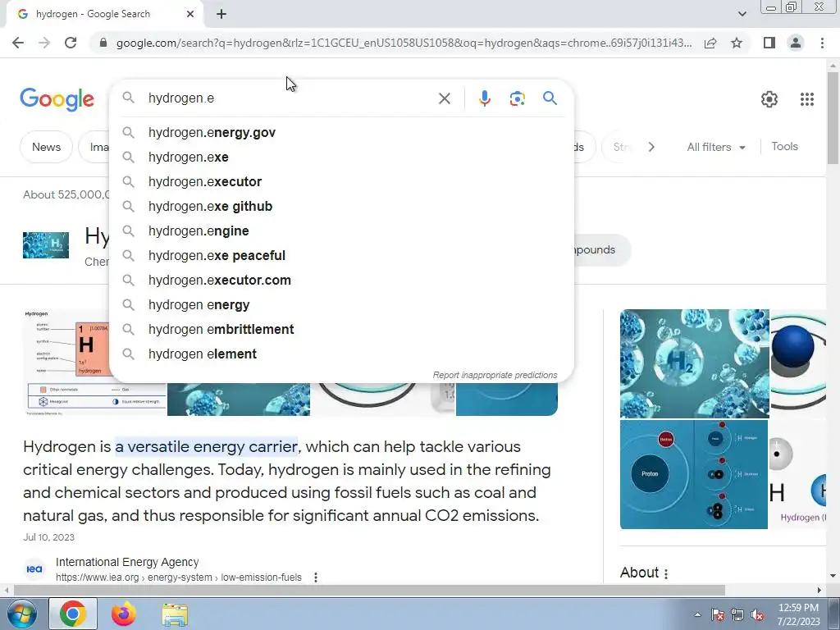Screen dimensions: 840x630
Task: Select suggestion hydrogen element
Action: pos(341,354)
